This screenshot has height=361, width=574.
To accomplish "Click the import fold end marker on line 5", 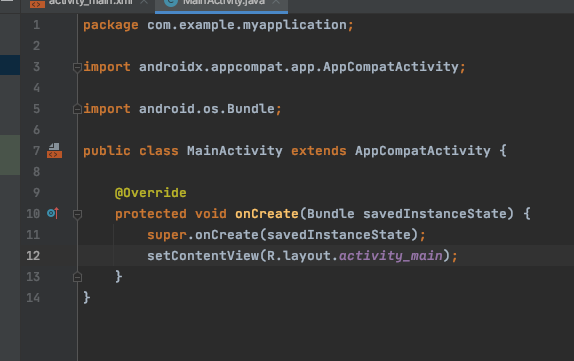I will tap(77, 109).
